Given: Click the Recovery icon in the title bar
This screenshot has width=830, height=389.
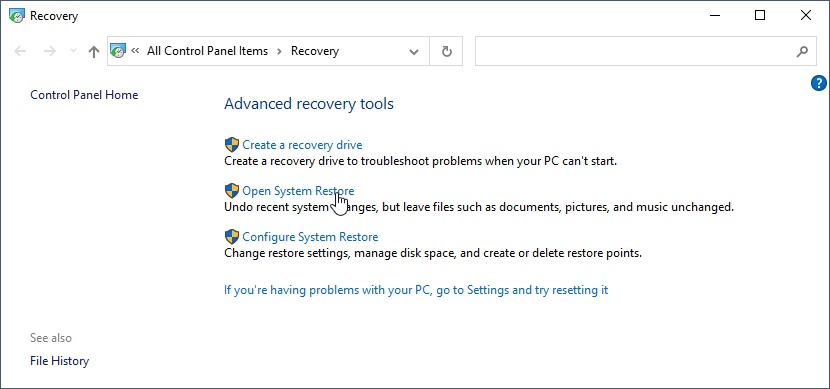Looking at the screenshot, I should [17, 16].
